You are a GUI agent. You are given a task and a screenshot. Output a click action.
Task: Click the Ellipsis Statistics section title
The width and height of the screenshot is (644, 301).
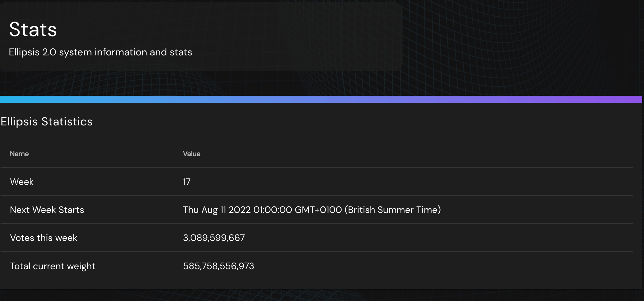coord(46,122)
